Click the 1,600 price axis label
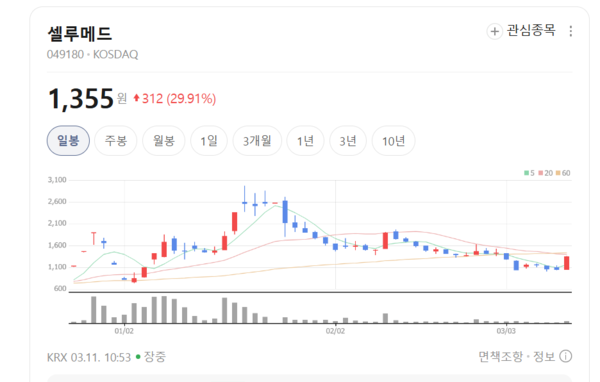The width and height of the screenshot is (600, 382). tap(57, 245)
